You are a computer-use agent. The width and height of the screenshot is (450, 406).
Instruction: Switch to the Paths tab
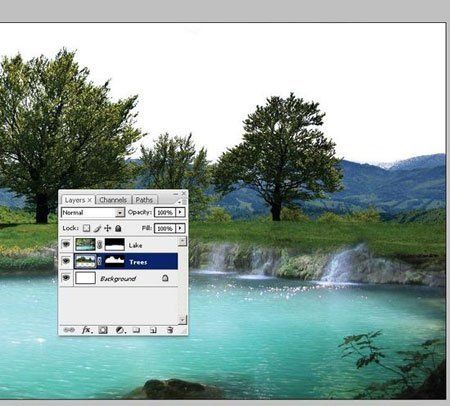pos(144,200)
